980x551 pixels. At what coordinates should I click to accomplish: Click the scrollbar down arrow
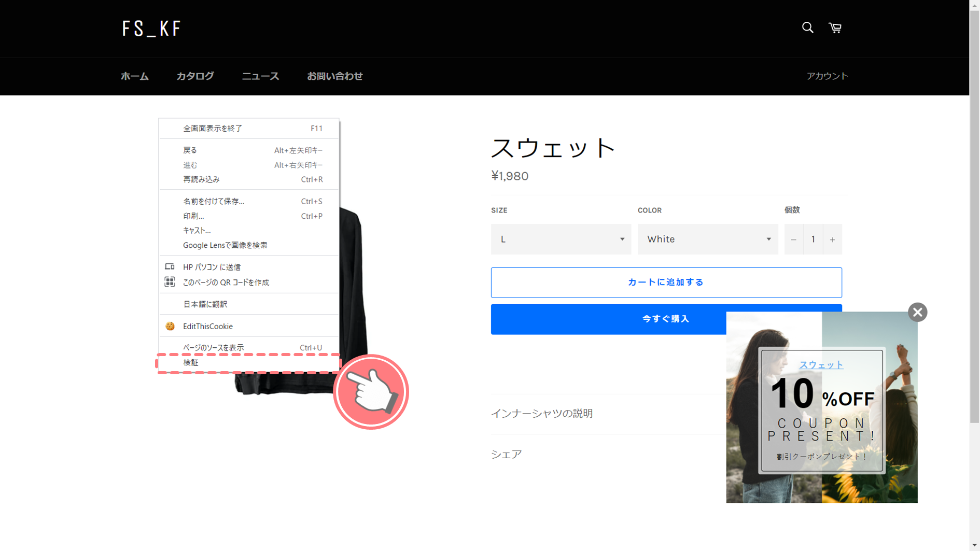point(975,546)
